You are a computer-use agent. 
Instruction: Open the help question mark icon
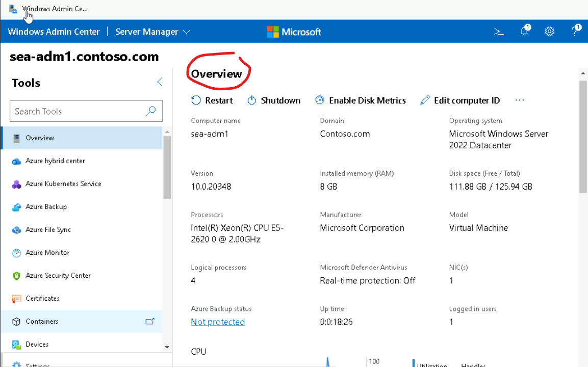point(576,30)
